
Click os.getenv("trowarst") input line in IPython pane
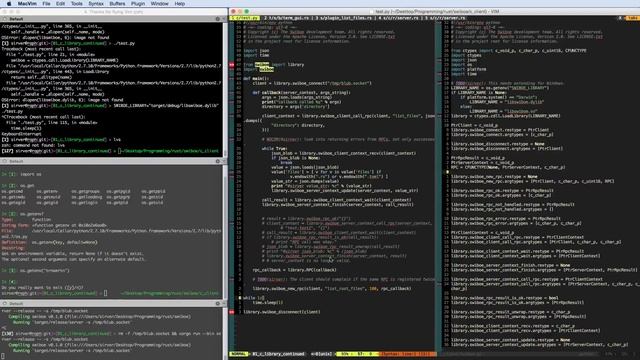[x=44, y=270]
